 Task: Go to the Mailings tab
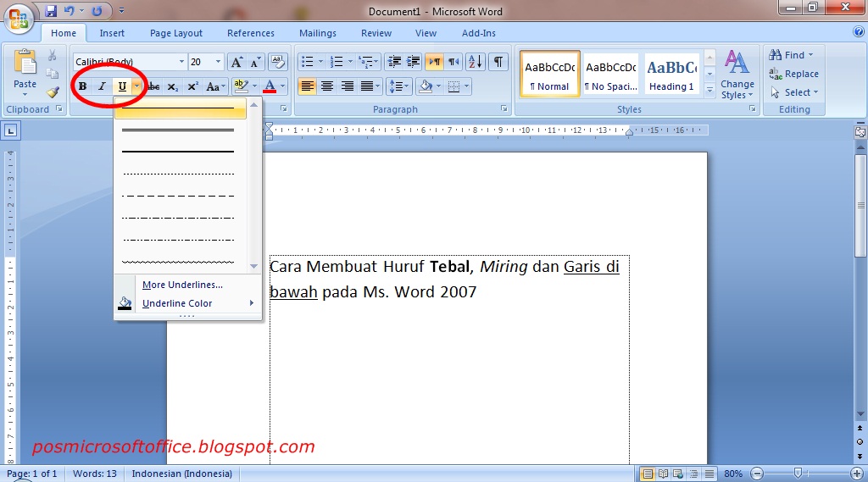318,33
